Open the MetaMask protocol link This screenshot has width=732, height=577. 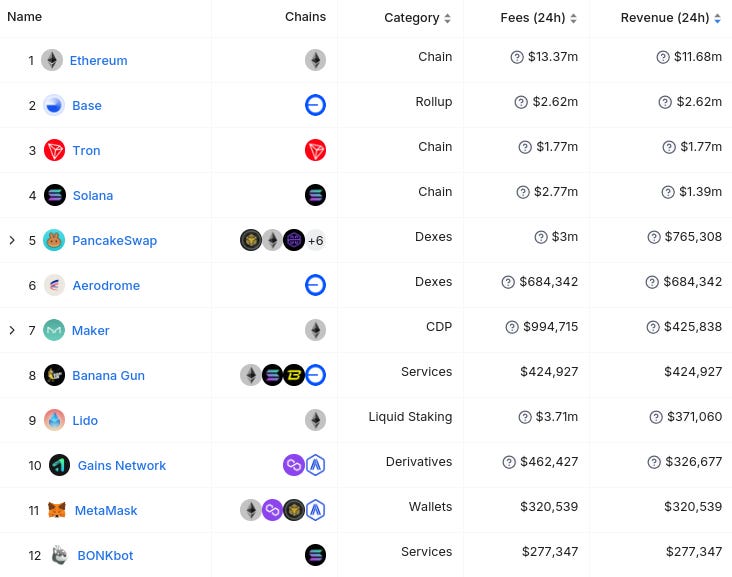coord(106,511)
